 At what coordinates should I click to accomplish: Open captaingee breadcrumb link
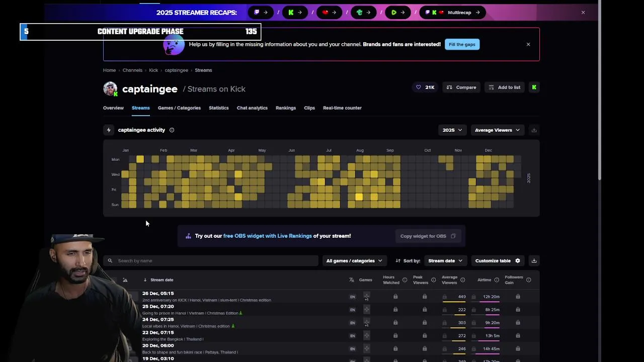176,70
